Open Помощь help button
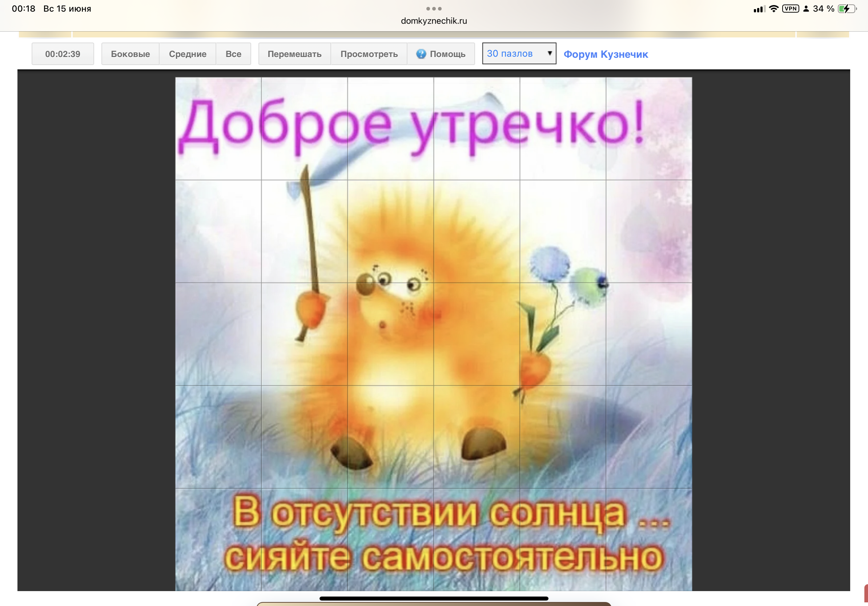Viewport: 868px width, 606px height. point(441,54)
